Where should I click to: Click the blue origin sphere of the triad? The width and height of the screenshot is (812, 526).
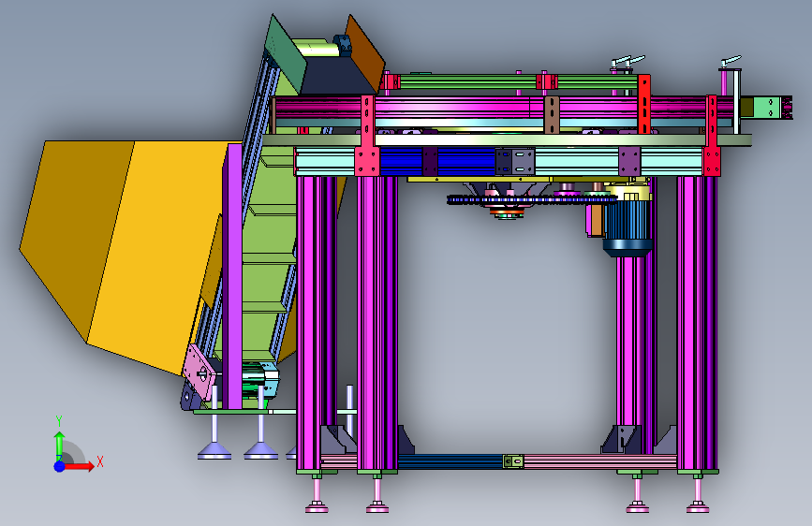(60, 466)
